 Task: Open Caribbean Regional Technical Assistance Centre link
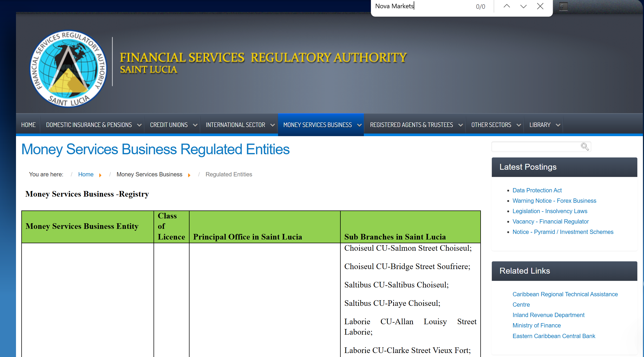[565, 299]
